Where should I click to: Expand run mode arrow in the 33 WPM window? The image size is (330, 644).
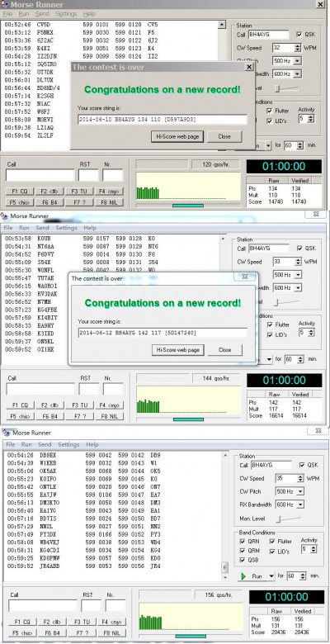[269, 359]
